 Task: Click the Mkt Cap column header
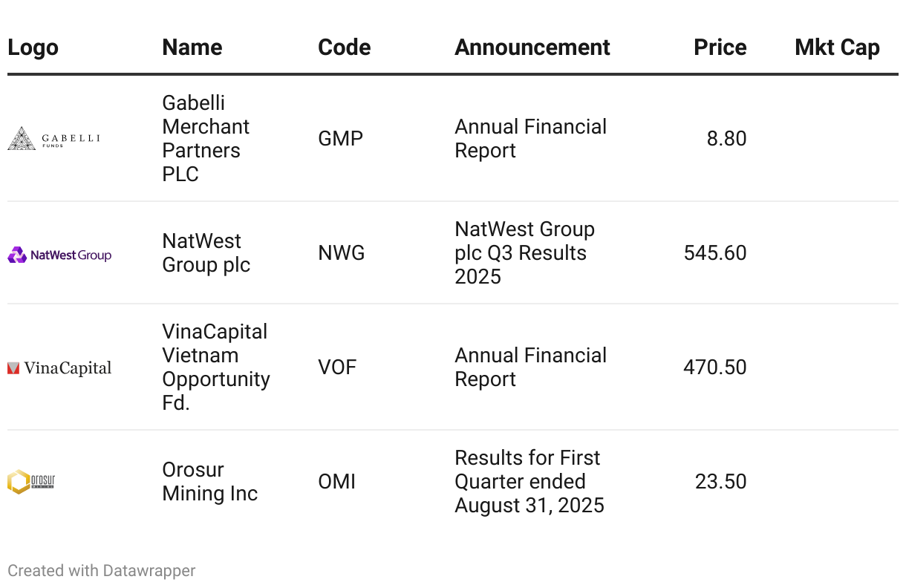coord(837,48)
